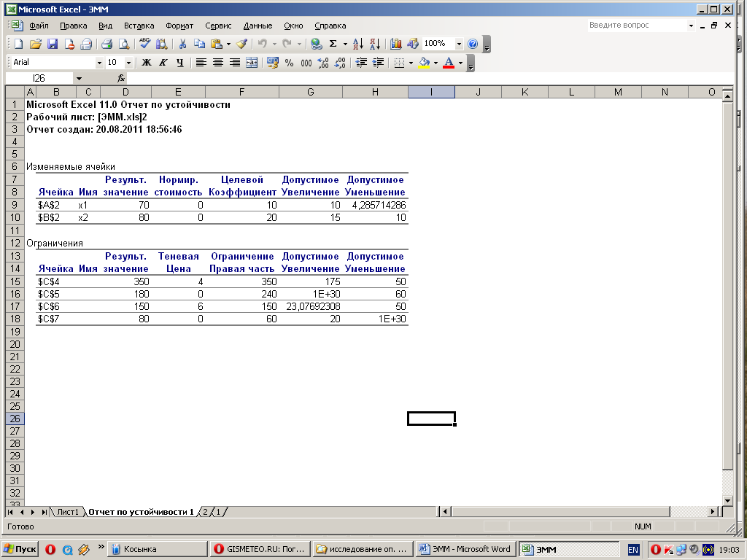The image size is (747, 560).
Task: Switch to the Лист1 sheet tab
Action: point(68,512)
